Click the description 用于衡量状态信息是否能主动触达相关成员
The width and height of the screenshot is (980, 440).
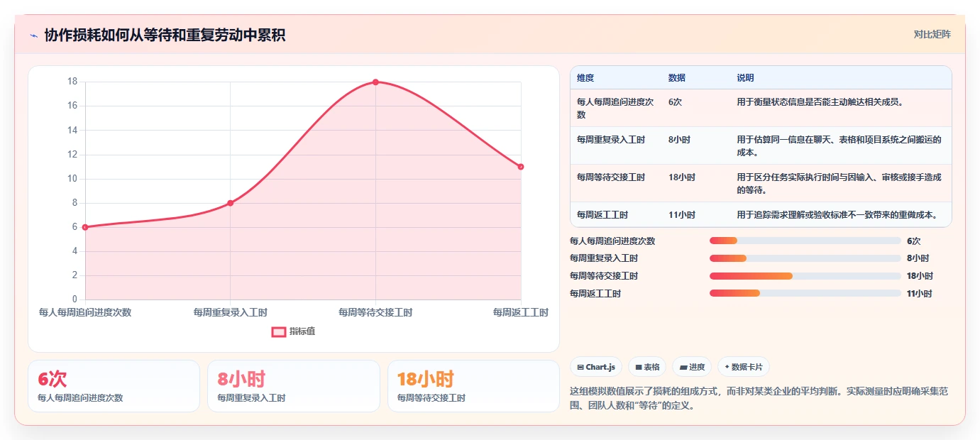820,101
